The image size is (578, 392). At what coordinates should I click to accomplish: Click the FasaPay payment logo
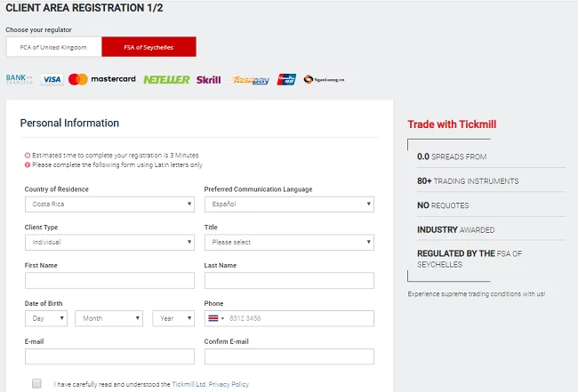pos(250,80)
